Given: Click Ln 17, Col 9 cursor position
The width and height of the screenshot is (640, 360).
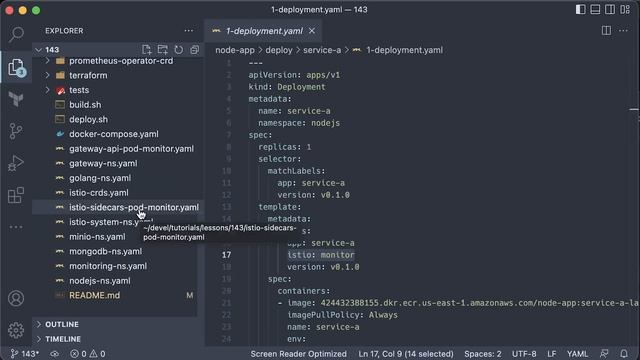Looking at the screenshot, I should (x=406, y=353).
